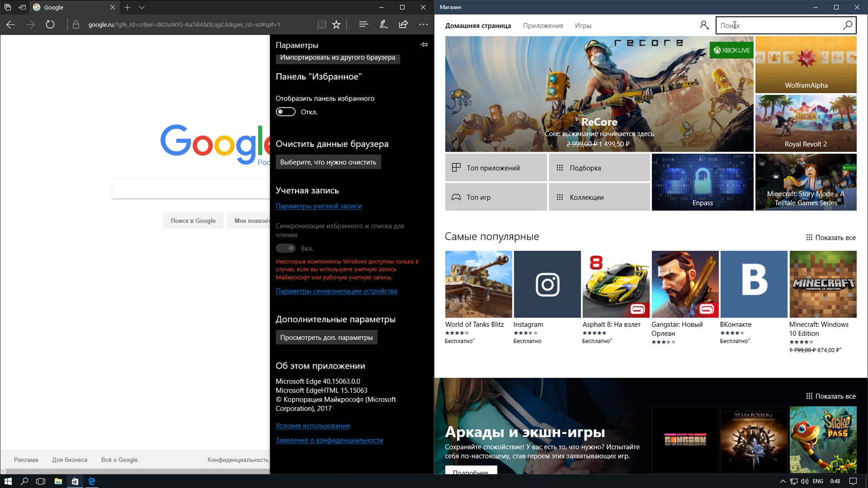The width and height of the screenshot is (868, 488).
Task: Toggle Синхронизация избранного switch
Action: [x=285, y=248]
